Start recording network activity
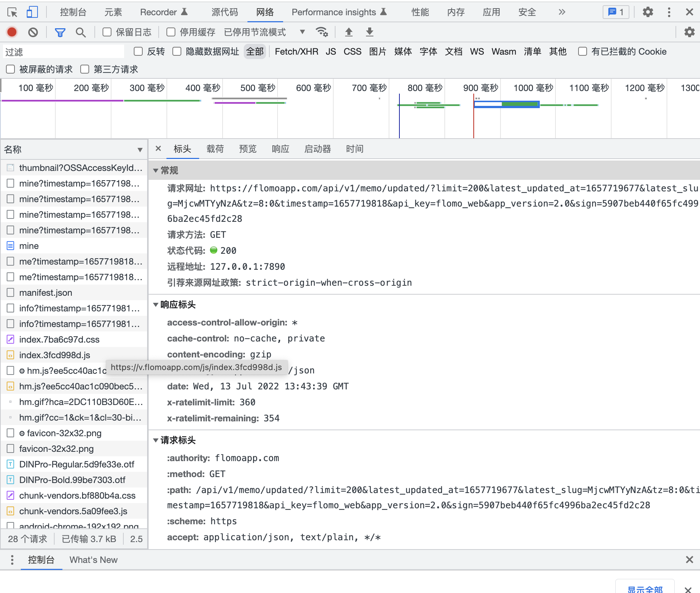The height and width of the screenshot is (593, 700). (12, 32)
